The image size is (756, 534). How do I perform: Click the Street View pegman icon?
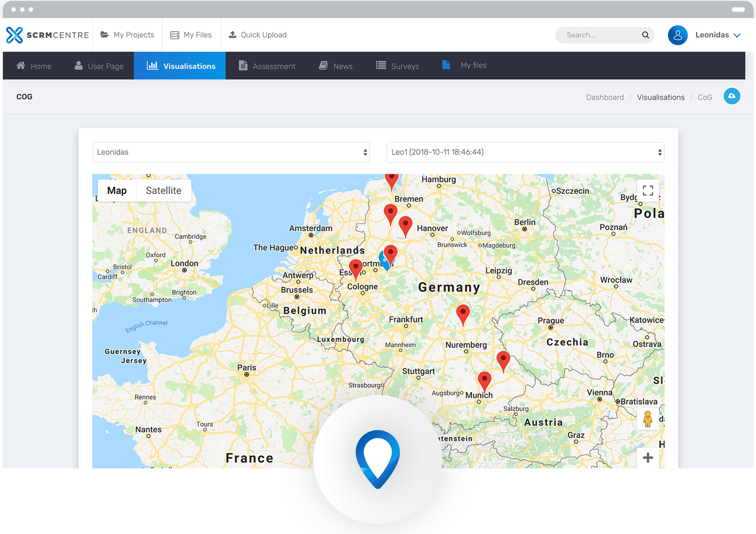point(647,419)
